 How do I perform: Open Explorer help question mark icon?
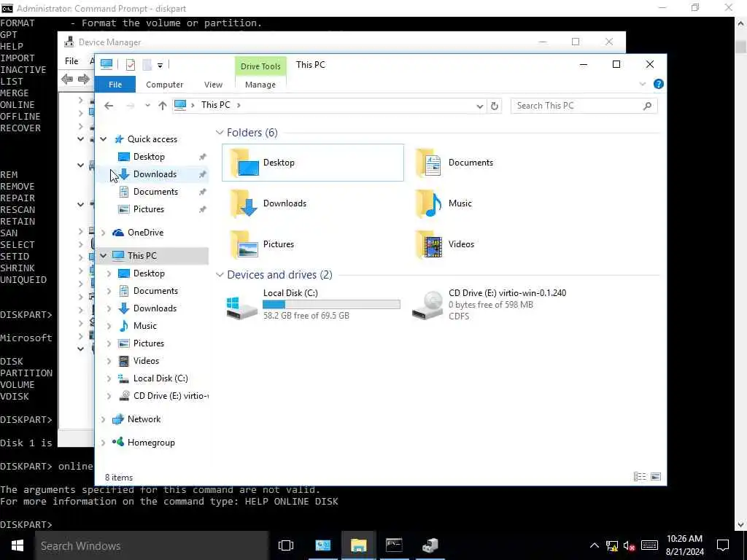[x=659, y=85]
